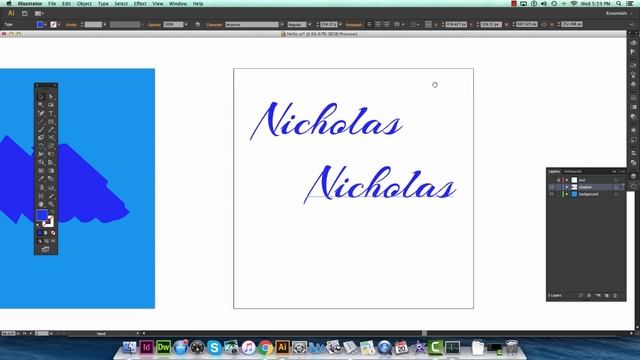Click toolbox Stroke swatch

pyautogui.click(x=49, y=221)
